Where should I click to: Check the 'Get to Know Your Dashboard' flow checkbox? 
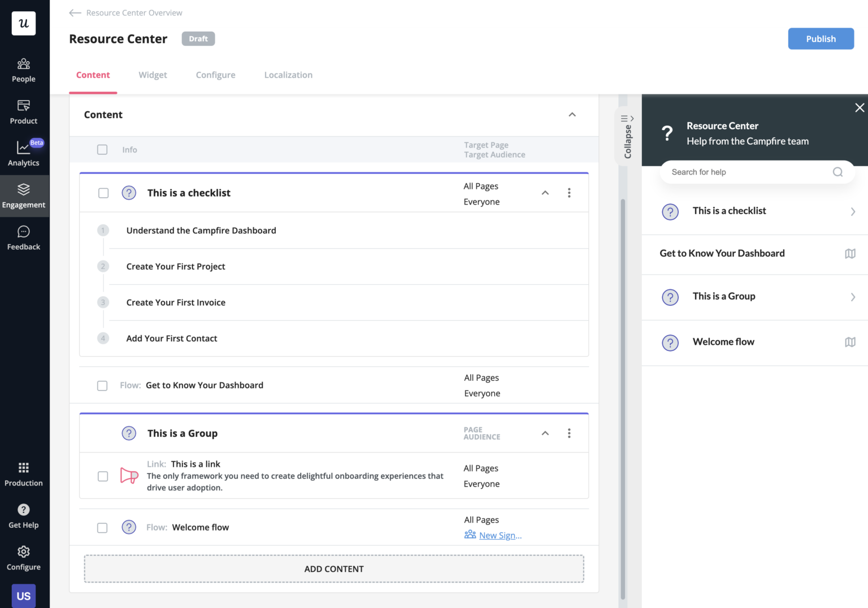coord(102,385)
